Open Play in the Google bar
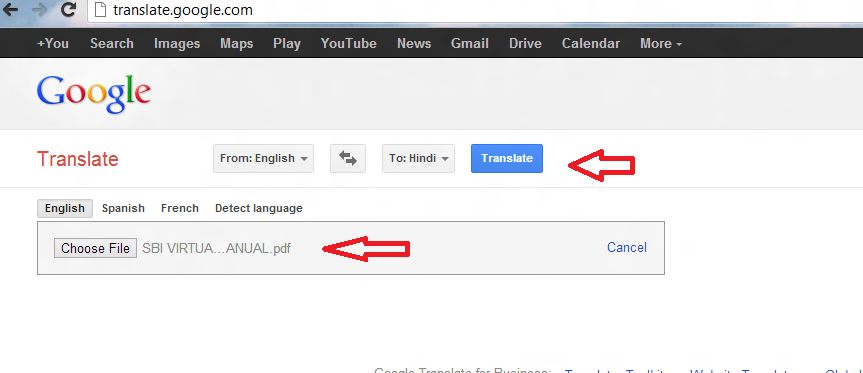 (287, 43)
